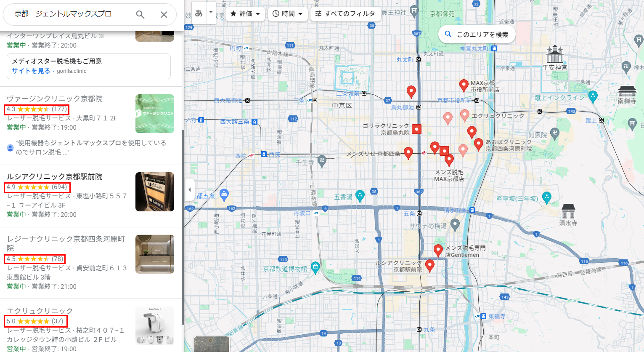Open レジーナクリニック京都四条河原町院 listing

click(66, 243)
